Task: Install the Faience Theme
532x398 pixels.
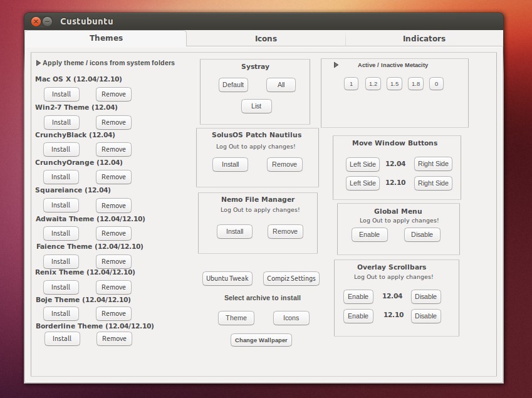Action: 61,261
